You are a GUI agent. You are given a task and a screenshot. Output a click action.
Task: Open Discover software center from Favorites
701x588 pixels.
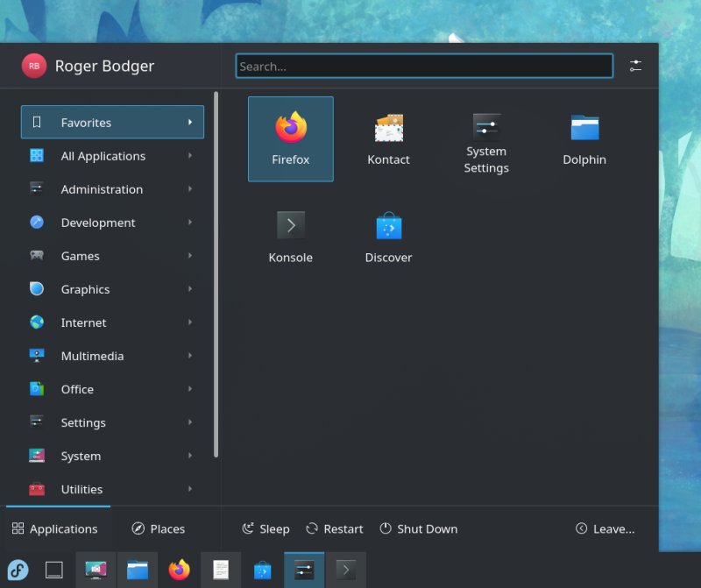pos(388,233)
